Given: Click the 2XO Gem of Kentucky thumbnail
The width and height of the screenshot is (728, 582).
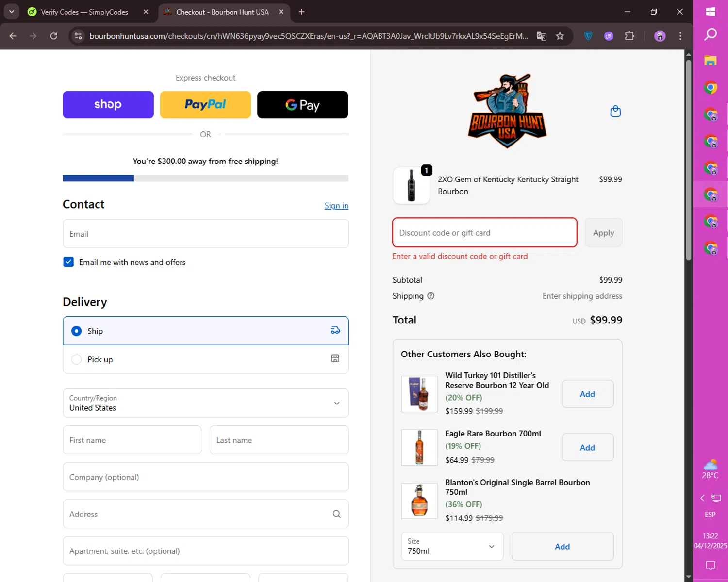Looking at the screenshot, I should point(411,185).
